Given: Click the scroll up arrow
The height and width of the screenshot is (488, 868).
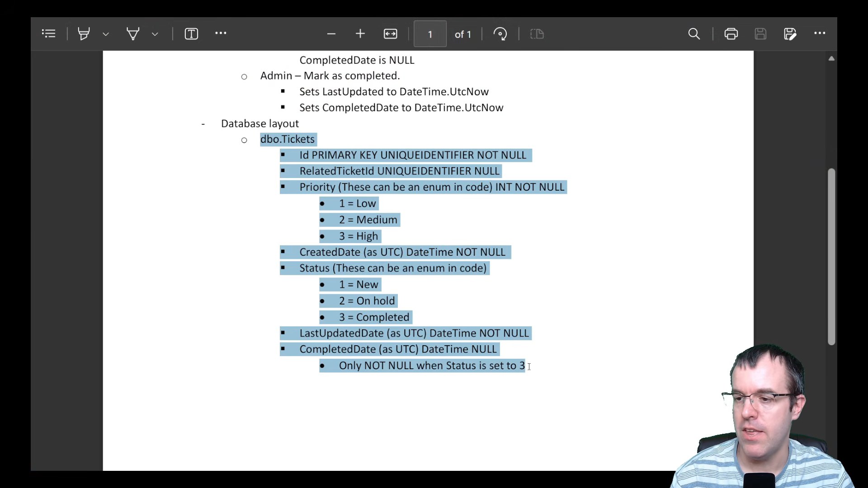Looking at the screenshot, I should pos(831,59).
